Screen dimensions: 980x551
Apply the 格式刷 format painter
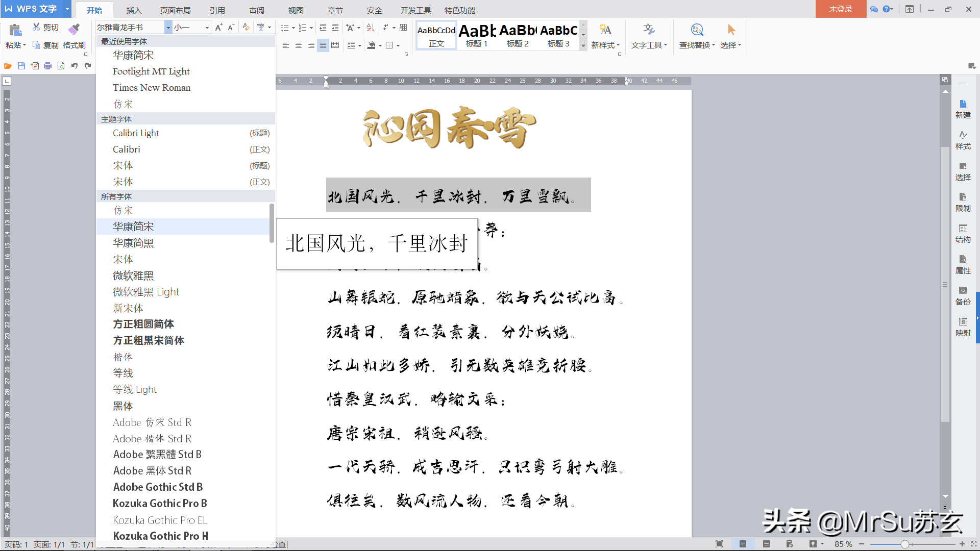coord(74,36)
